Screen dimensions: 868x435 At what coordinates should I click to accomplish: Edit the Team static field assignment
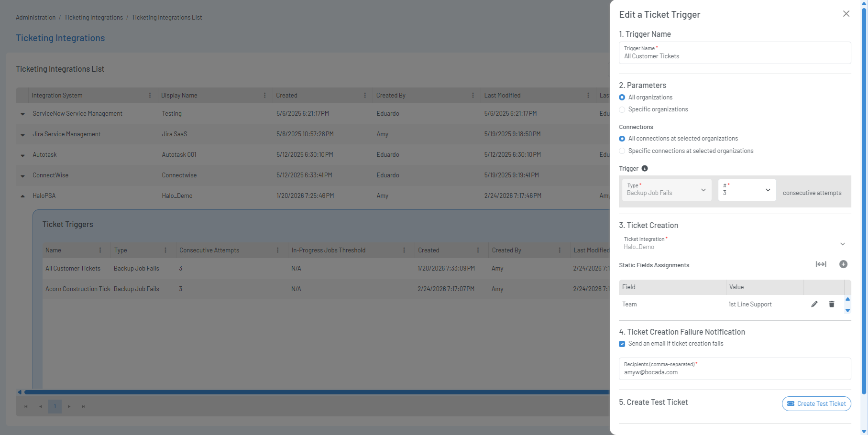pos(814,304)
